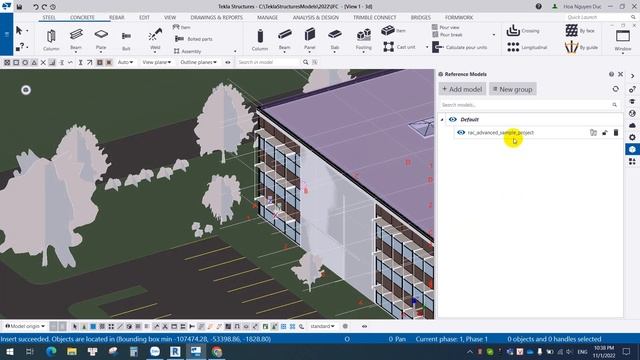Collapse the Default group tree arrow

pyautogui.click(x=442, y=120)
